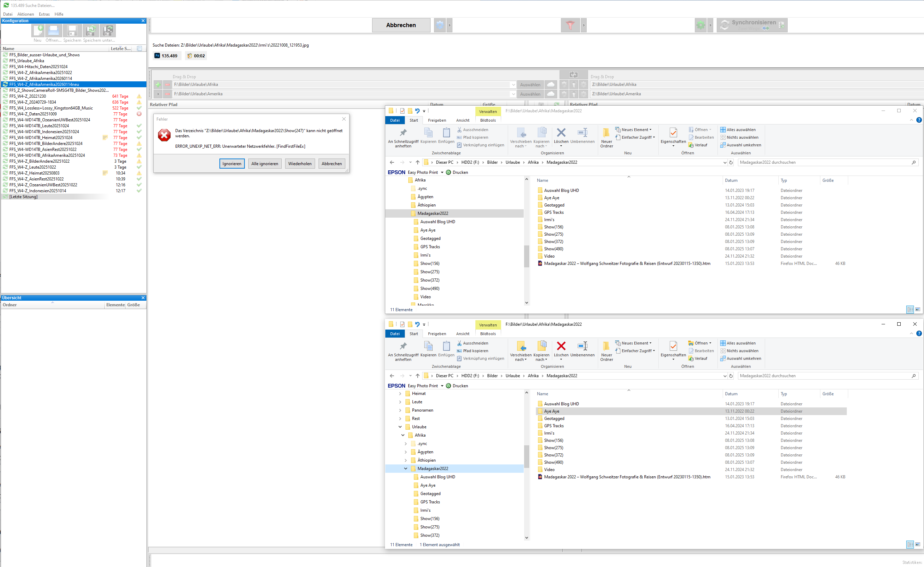Open the F:\Bilder\Urlaube\Afrika path dropdown
Viewport: 924px width, 567px height.
[513, 85]
